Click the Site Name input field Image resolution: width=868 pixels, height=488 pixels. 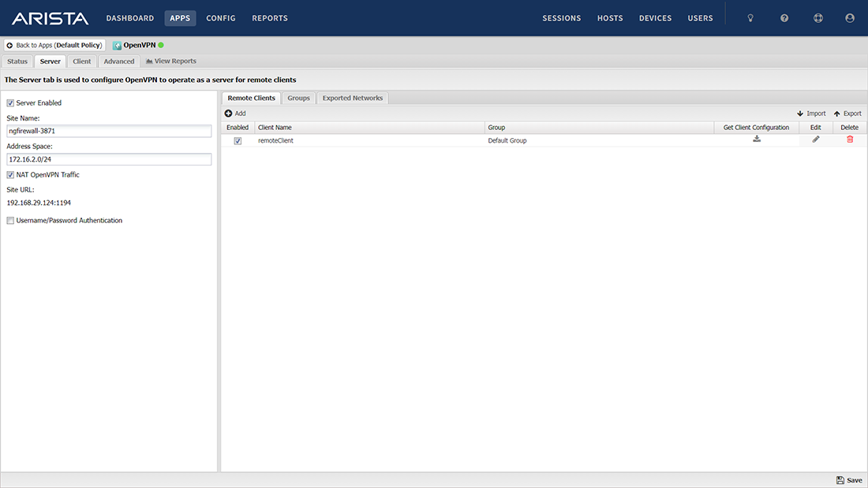point(109,131)
